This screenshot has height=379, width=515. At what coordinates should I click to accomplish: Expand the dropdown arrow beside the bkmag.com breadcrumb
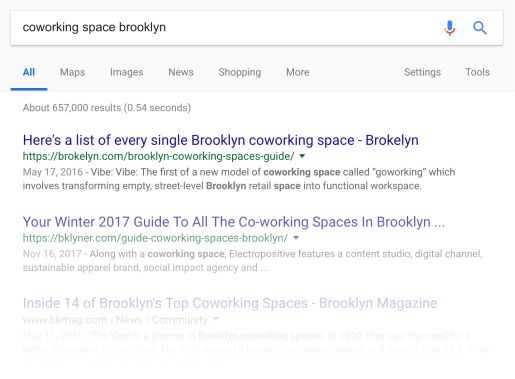pos(215,319)
